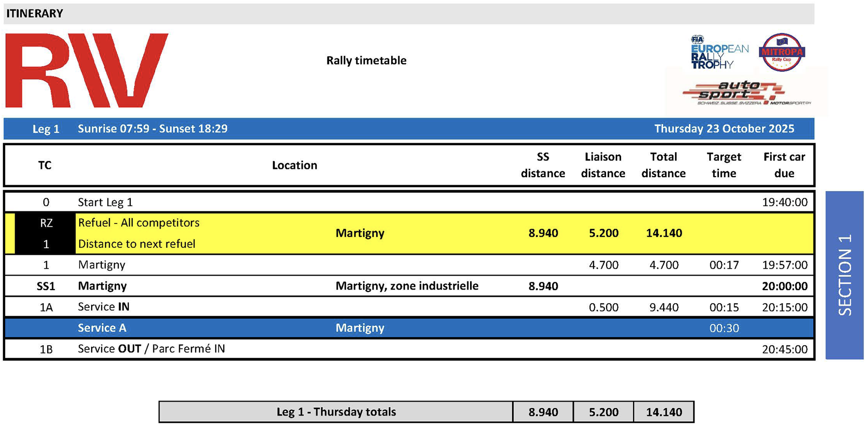Select the blue SECTION 1 side label
Screen dimensions: 868x429
(844, 275)
